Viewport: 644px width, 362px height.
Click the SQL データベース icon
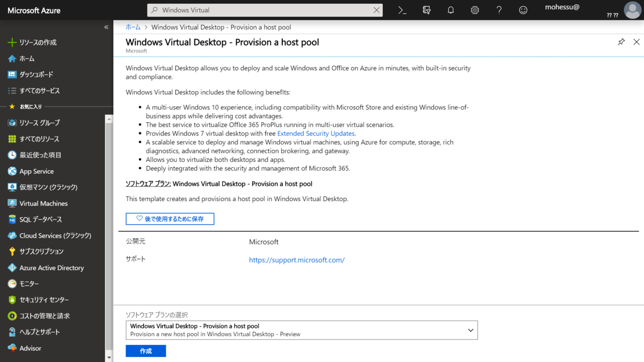click(x=12, y=219)
